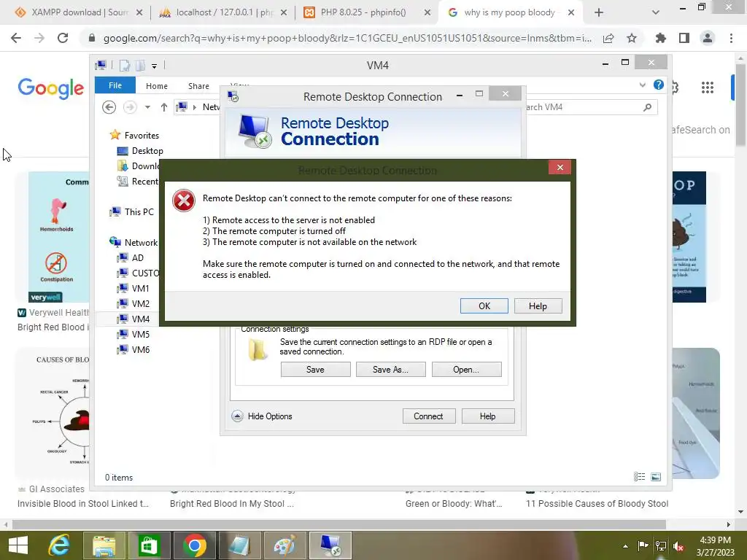This screenshot has height=560, width=747.
Task: Open the Windows Start button
Action: pyautogui.click(x=18, y=545)
